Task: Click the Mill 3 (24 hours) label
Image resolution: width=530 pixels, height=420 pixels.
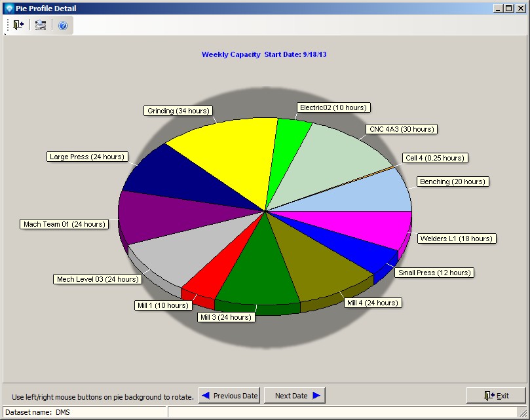Action: click(226, 317)
